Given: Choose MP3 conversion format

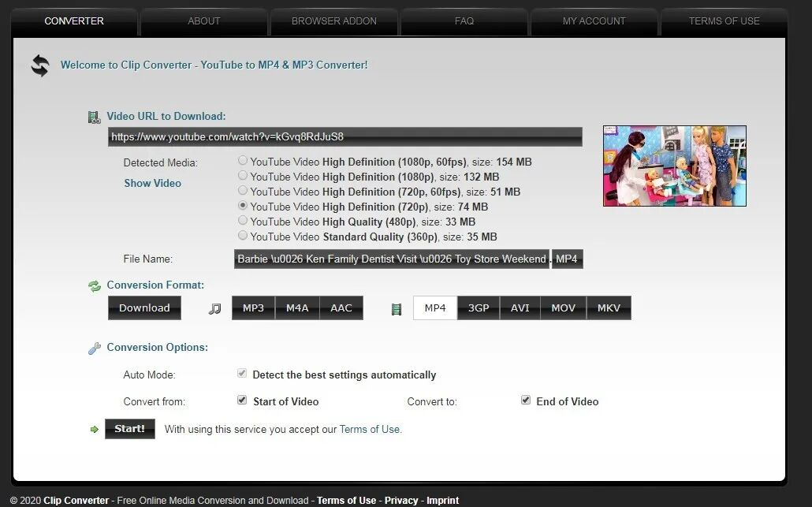Looking at the screenshot, I should 253,308.
